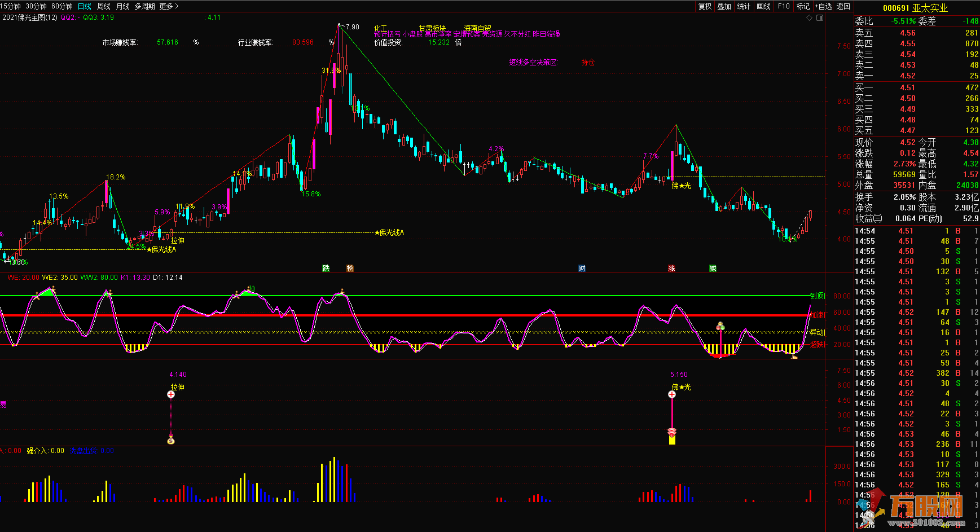The image size is (980, 532).
Task: Activate the 画线 drawing tool button
Action: pyautogui.click(x=764, y=6)
